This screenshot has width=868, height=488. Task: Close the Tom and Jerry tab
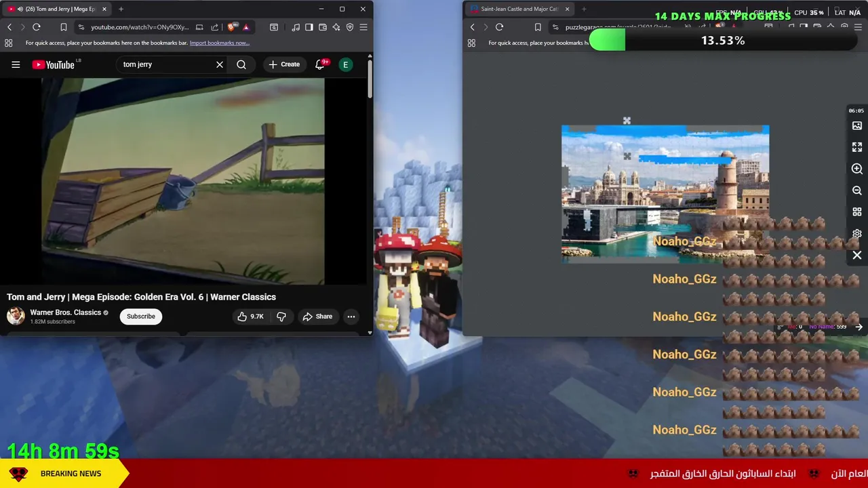pos(104,9)
